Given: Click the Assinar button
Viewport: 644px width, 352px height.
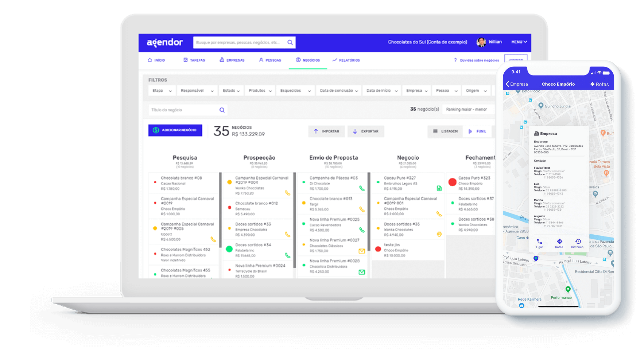Looking at the screenshot, I should point(516,59).
